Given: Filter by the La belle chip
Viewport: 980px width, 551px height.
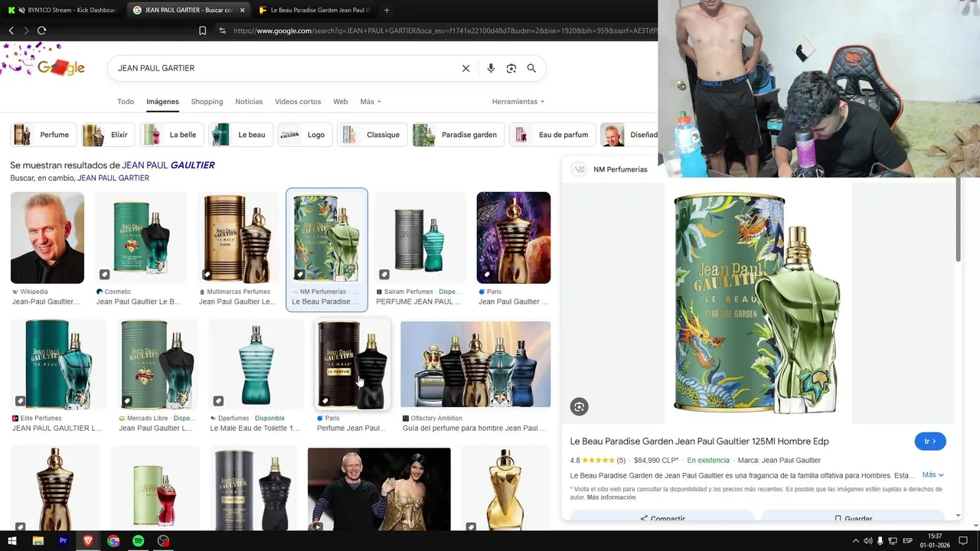Looking at the screenshot, I should tap(172, 135).
